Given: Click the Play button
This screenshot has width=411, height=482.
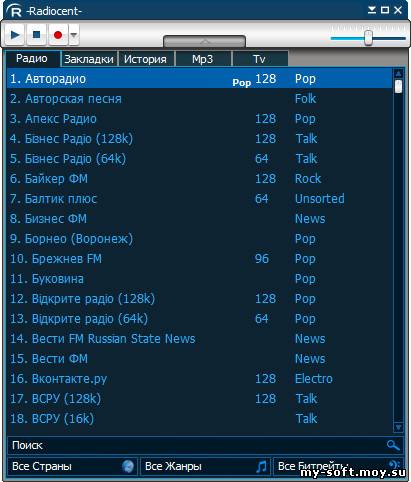Looking at the screenshot, I should (x=15, y=34).
